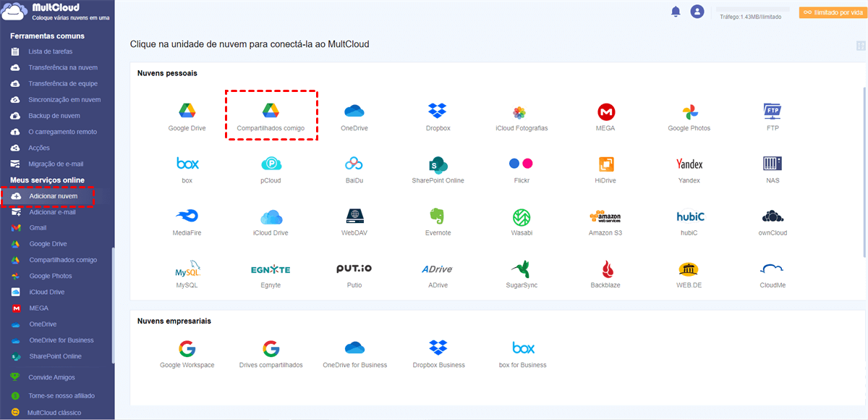
Task: Open notifications bell
Action: pyautogui.click(x=676, y=12)
